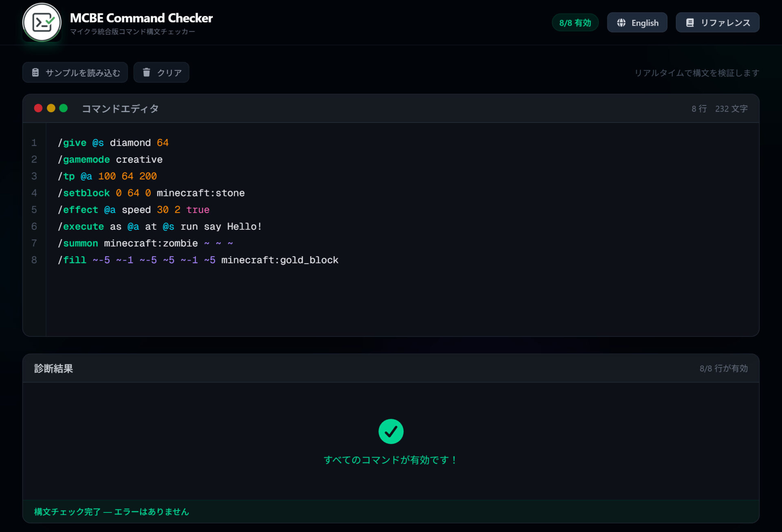Viewport: 782px width, 532px height.
Task: Click the green success checkmark circle
Action: point(390,431)
